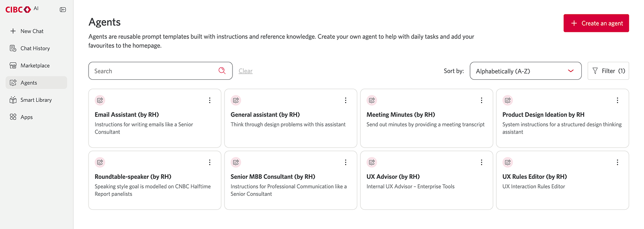Click the plus icon on Create an agent

574,23
